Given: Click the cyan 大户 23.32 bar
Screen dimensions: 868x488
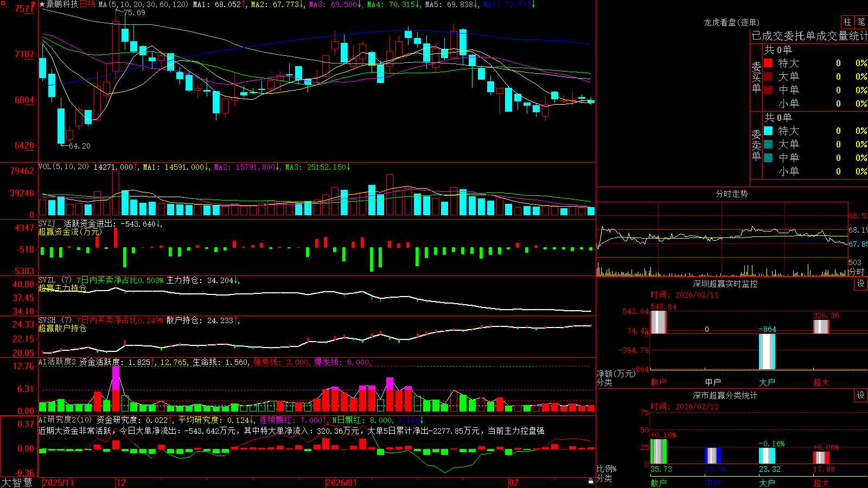Looking at the screenshot, I should point(767,455).
